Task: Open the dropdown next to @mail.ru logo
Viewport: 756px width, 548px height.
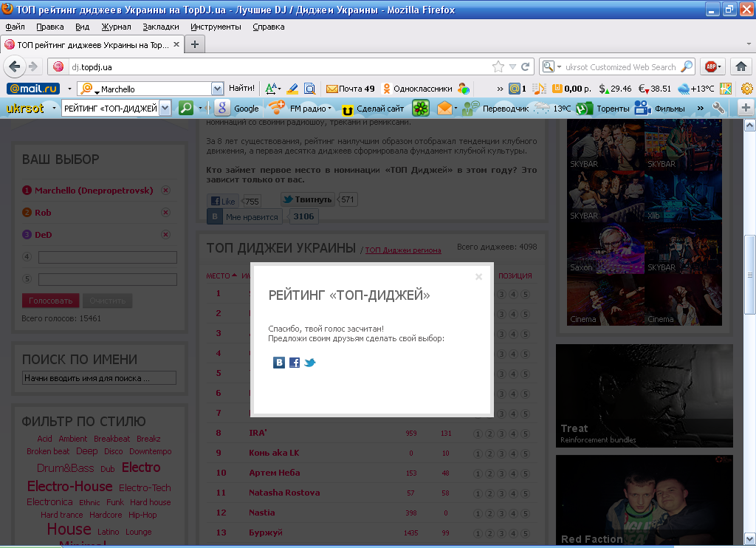Action: click(69, 89)
